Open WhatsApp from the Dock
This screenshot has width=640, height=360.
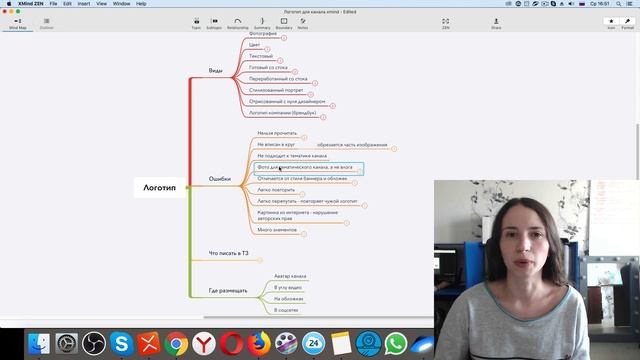click(x=396, y=344)
